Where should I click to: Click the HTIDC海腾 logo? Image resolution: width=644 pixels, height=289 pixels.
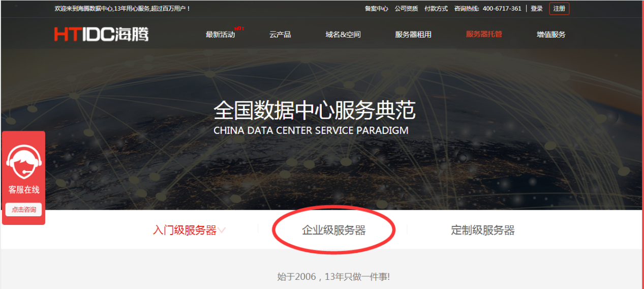101,34
